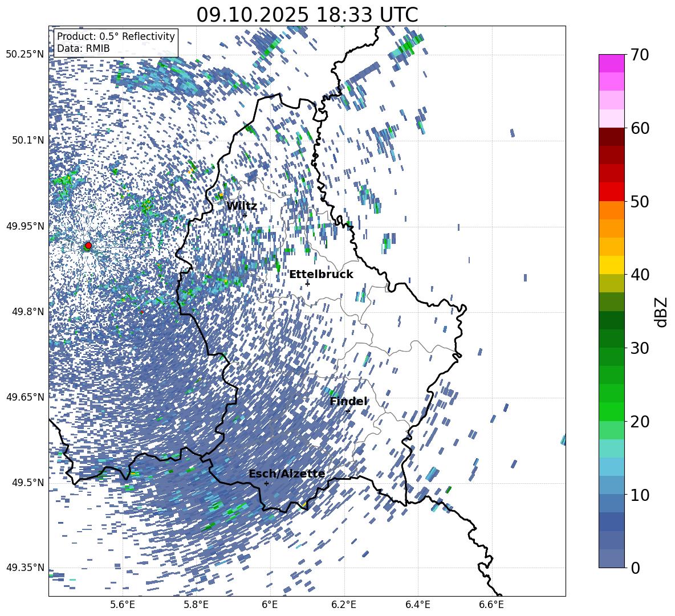Click the Esch/Alzette city label

(287, 474)
